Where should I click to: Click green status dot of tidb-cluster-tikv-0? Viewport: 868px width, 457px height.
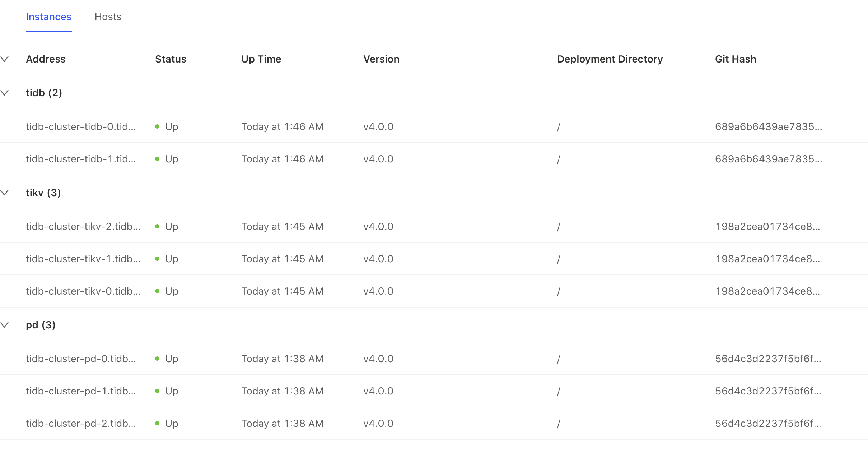coord(157,291)
